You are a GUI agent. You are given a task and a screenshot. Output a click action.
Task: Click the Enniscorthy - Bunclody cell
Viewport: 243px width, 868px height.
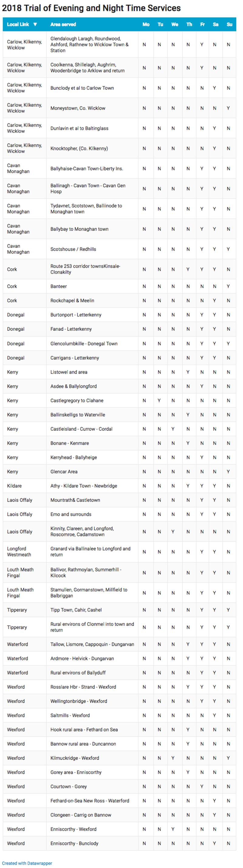click(74, 843)
